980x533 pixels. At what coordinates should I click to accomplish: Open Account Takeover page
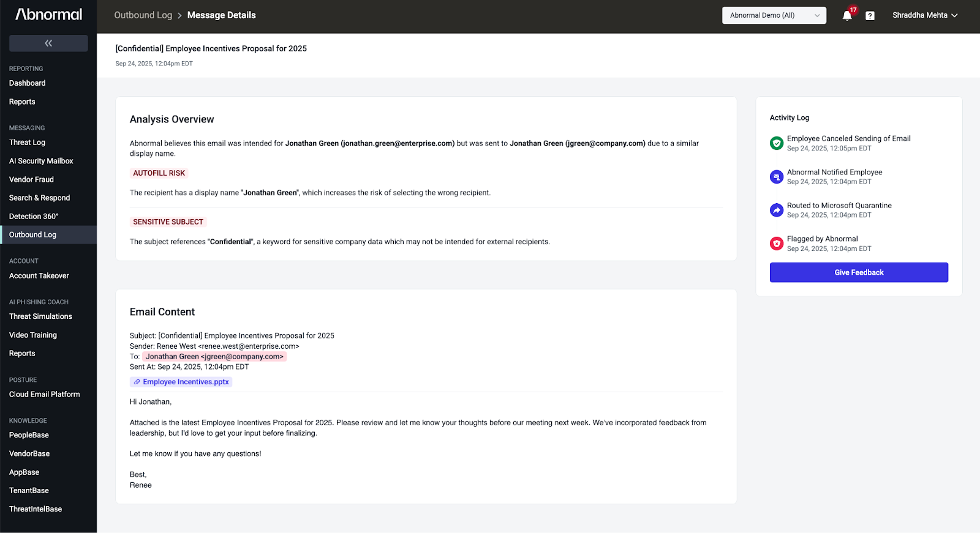click(39, 276)
